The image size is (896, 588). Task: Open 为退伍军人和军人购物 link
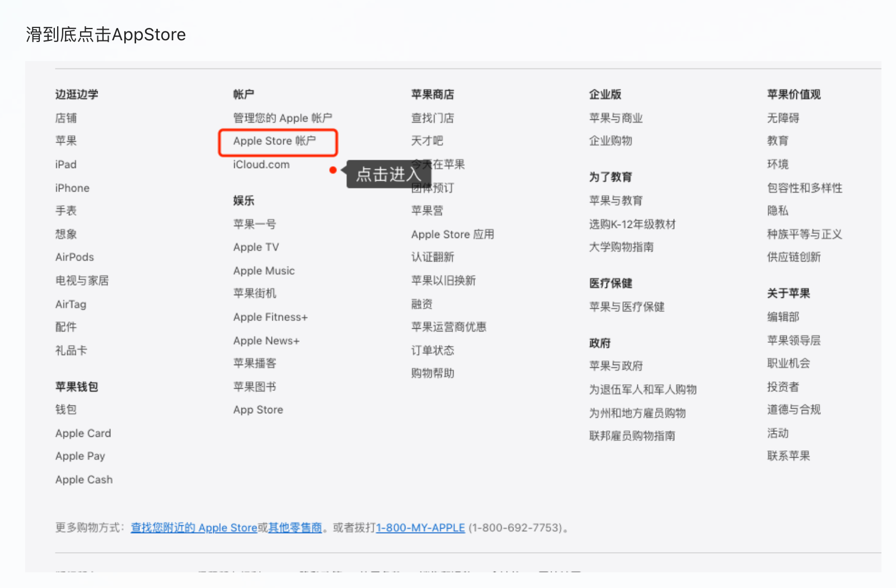click(643, 390)
